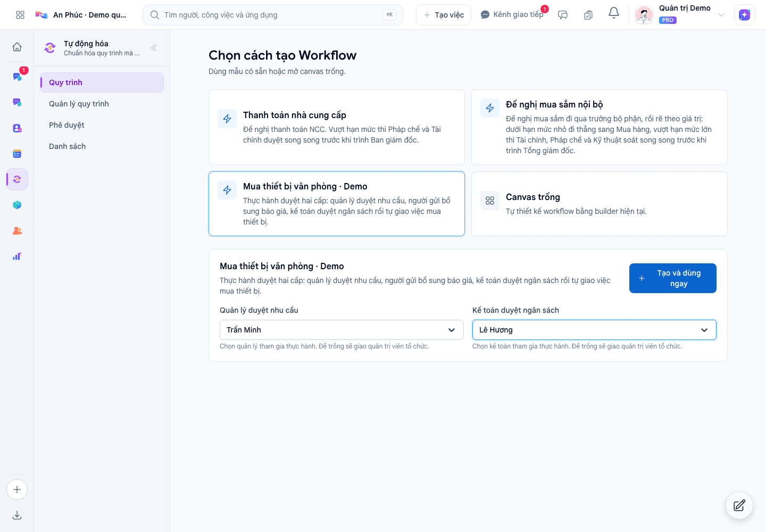Launch the AI assistant sparkle icon
Image resolution: width=766 pixels, height=532 pixels.
tap(745, 15)
